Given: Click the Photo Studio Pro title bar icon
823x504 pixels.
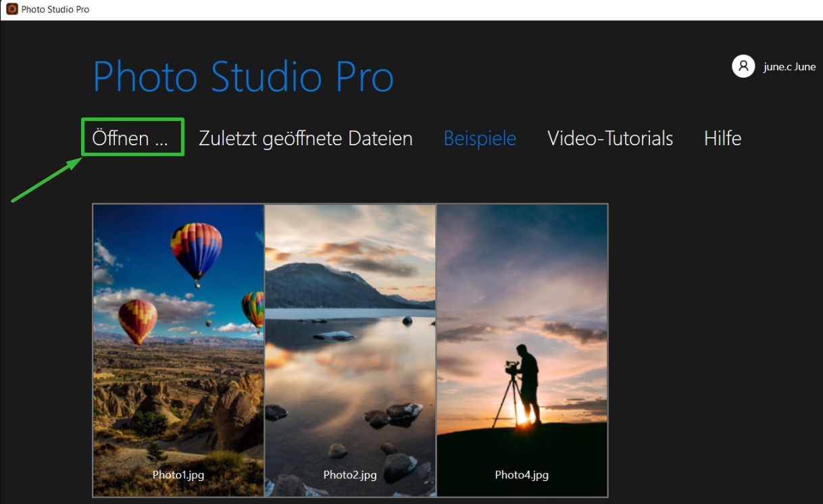Looking at the screenshot, I should tap(11, 9).
